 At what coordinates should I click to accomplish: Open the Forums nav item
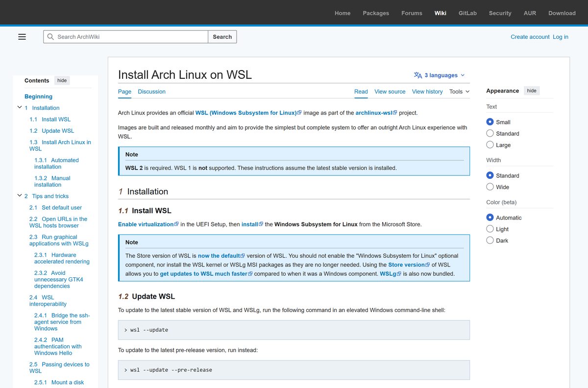[412, 13]
